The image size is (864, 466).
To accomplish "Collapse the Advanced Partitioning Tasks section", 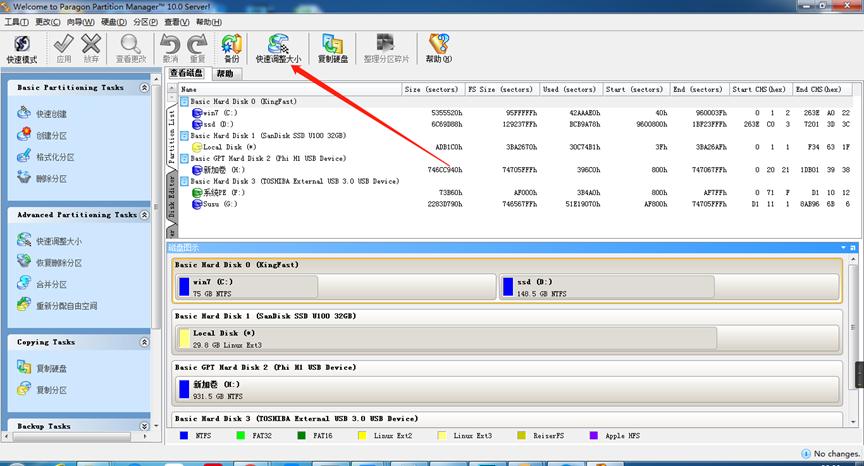I will [144, 215].
